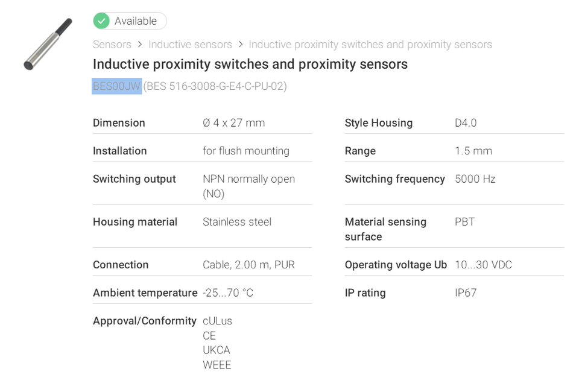The width and height of the screenshot is (579, 392).
Task: Go to Inductive proximity switches breadcrumb category
Action: [370, 44]
